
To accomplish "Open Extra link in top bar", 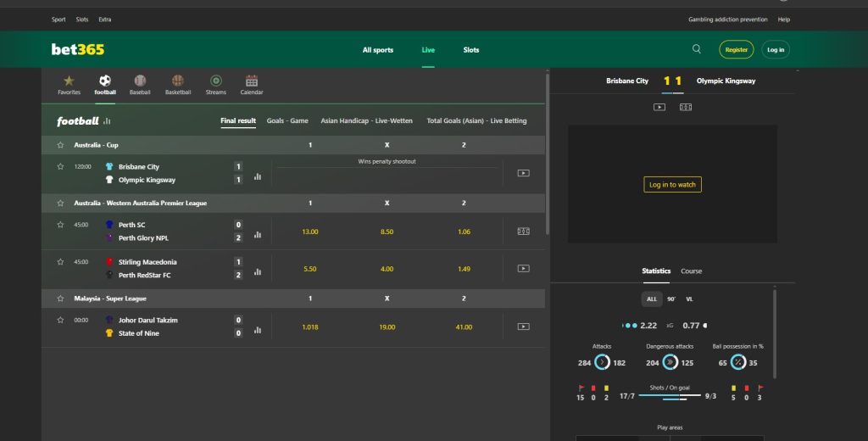I will 104,20.
